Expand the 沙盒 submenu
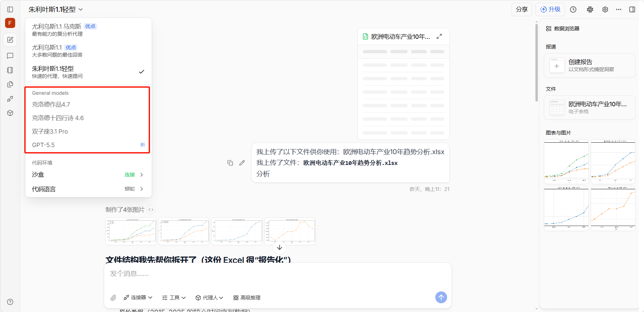This screenshot has height=312, width=644. tap(88, 174)
